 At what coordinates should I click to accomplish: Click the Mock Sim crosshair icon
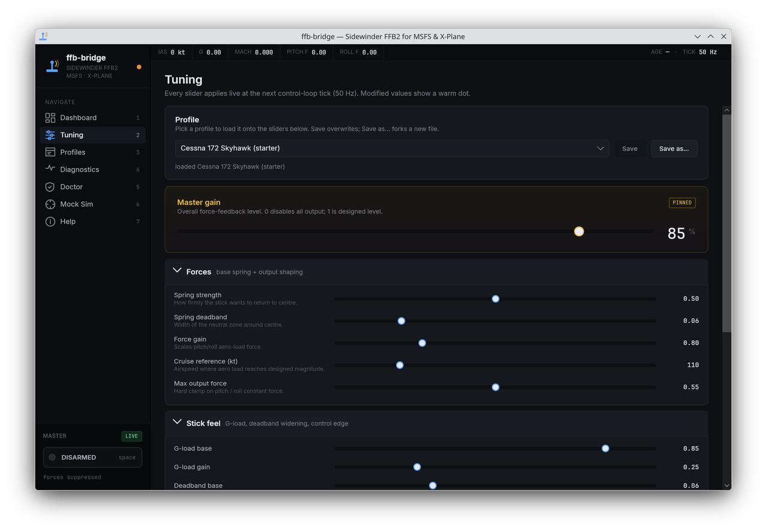pyautogui.click(x=50, y=204)
